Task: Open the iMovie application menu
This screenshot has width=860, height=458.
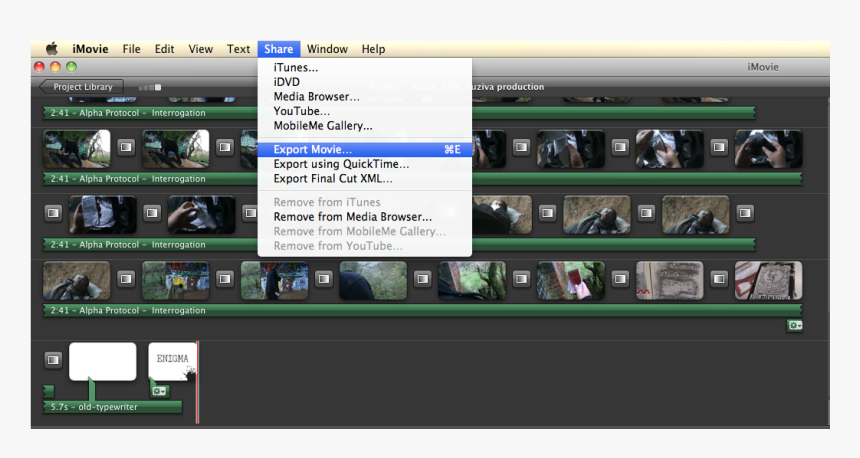Action: (x=90, y=49)
